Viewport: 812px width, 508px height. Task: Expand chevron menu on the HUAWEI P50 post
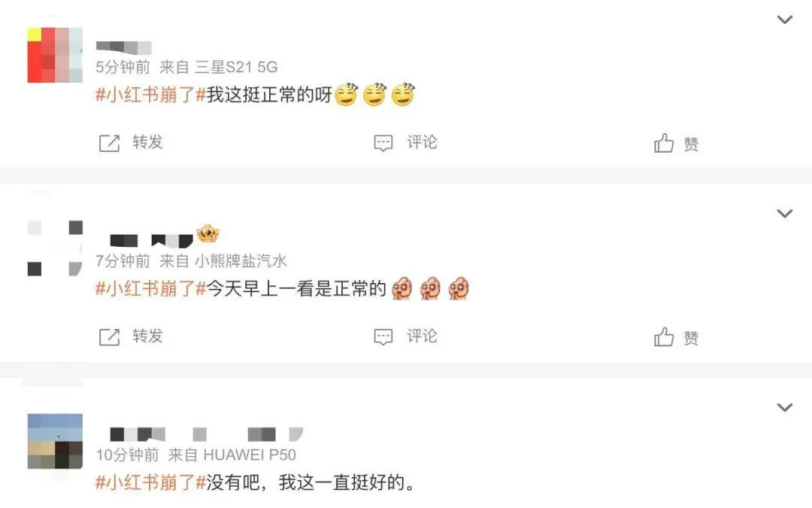(785, 407)
